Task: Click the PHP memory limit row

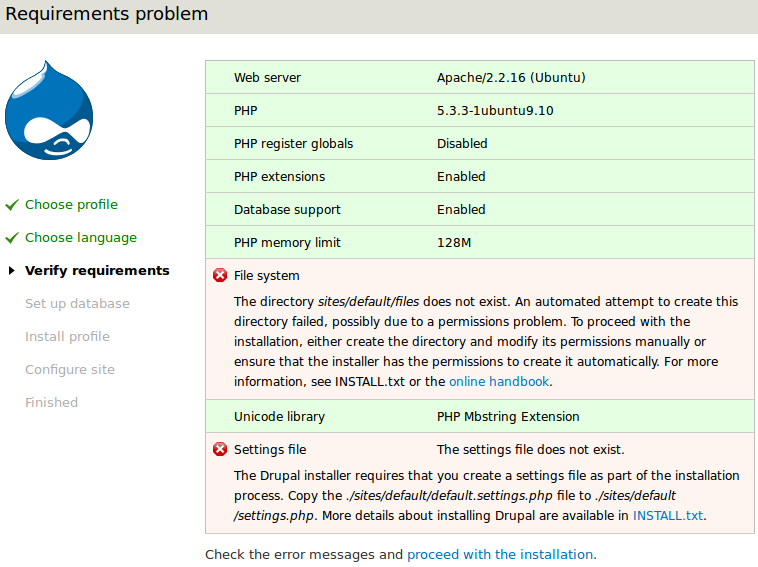Action: pos(480,243)
